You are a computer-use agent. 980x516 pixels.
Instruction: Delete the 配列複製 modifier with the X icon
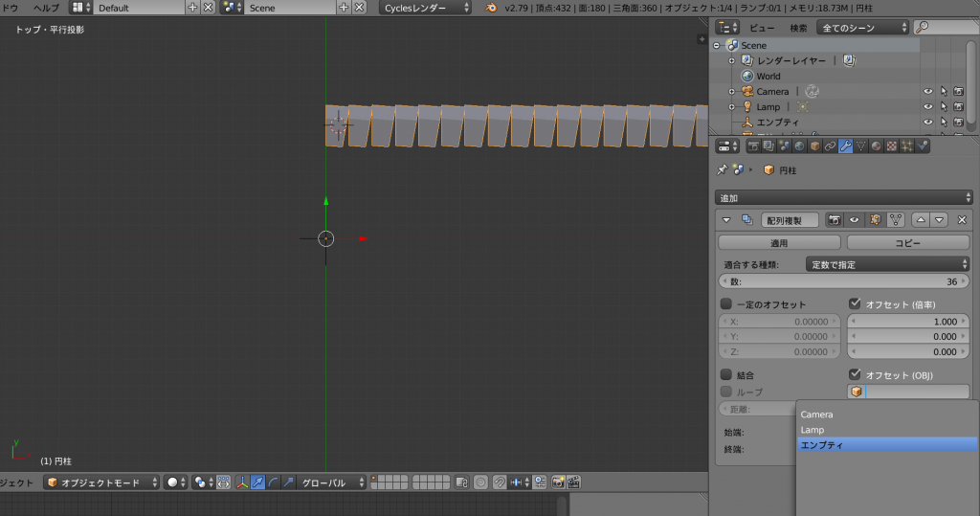pyautogui.click(x=962, y=220)
